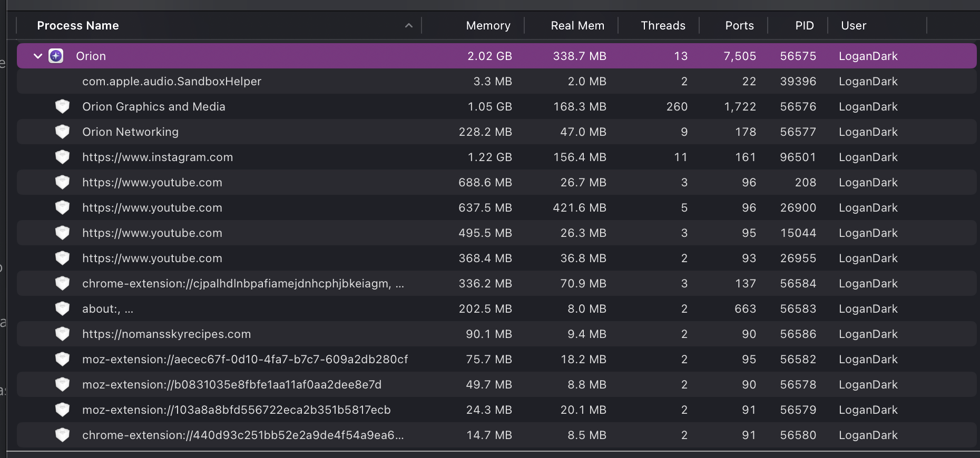Viewport: 980px width, 458px height.
Task: Click shield icon beside chrome-extension 440d93c process
Action: pyautogui.click(x=62, y=435)
